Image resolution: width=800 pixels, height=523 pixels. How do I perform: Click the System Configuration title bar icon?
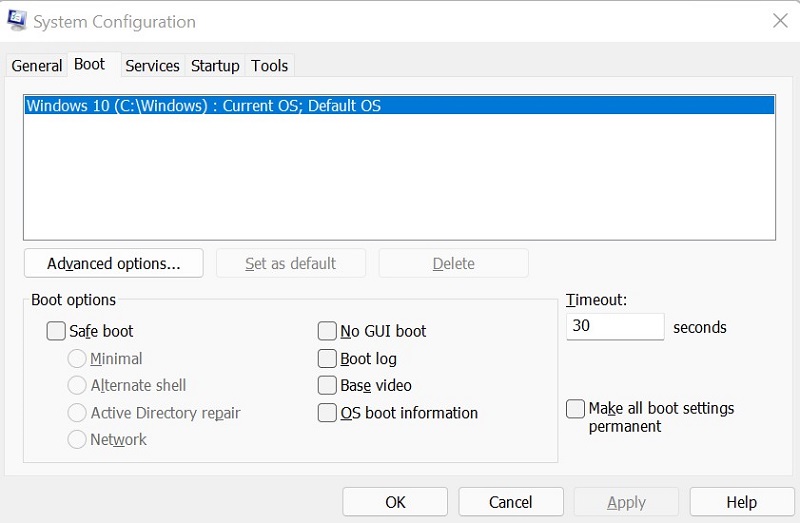pos(17,21)
